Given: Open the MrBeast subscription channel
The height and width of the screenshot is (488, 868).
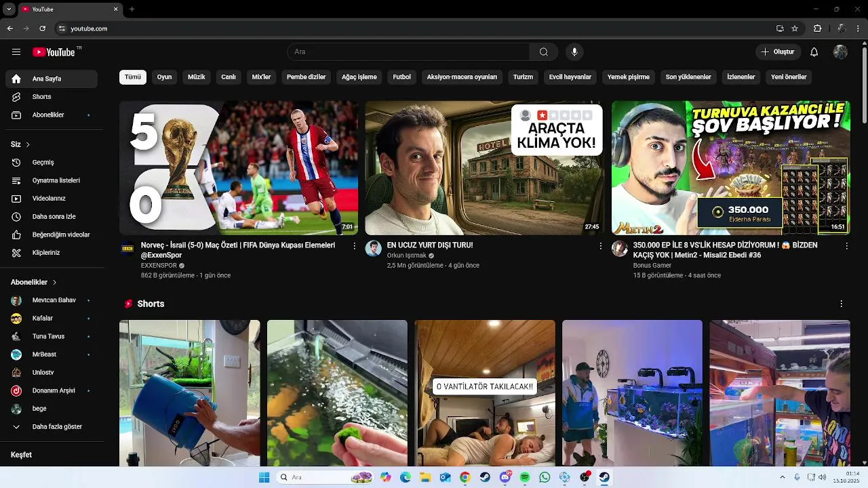Looking at the screenshot, I should pos(52,354).
